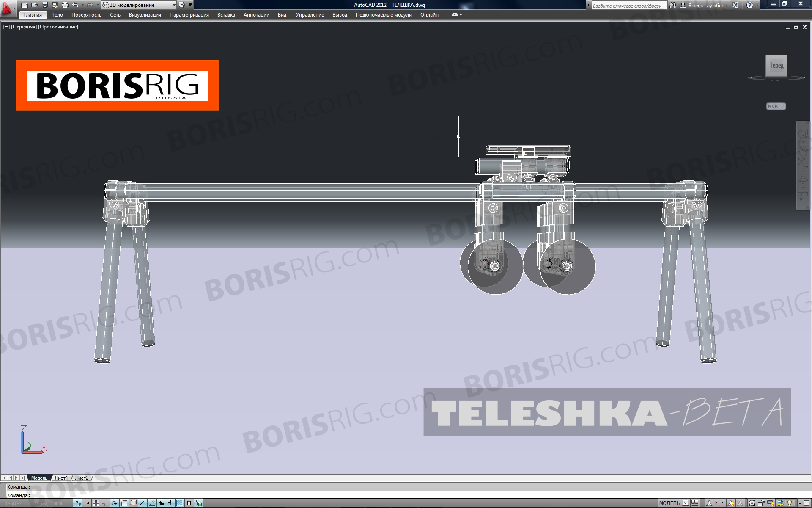Click the МОДЕЛЬ space button
This screenshot has height=508, width=812.
(669, 503)
